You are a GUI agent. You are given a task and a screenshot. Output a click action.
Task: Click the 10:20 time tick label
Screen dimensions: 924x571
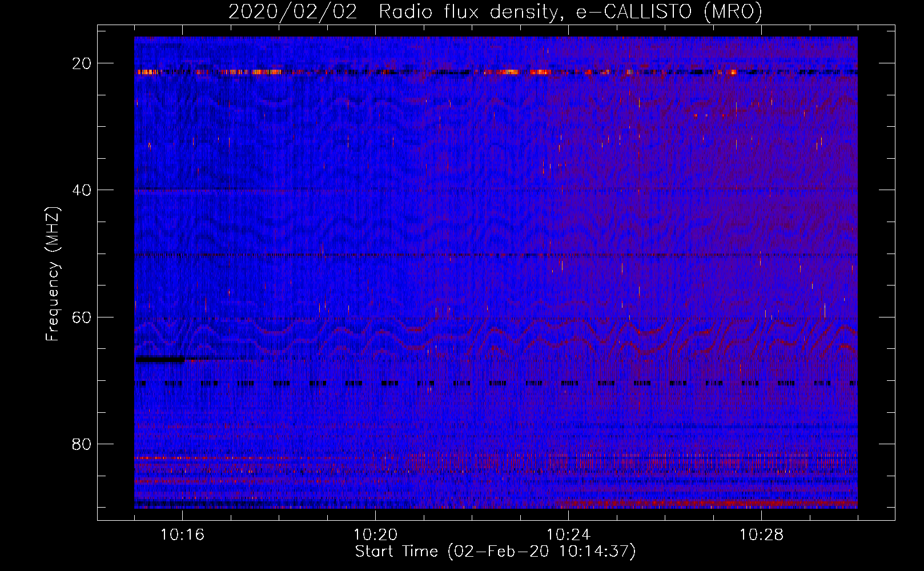tap(375, 535)
